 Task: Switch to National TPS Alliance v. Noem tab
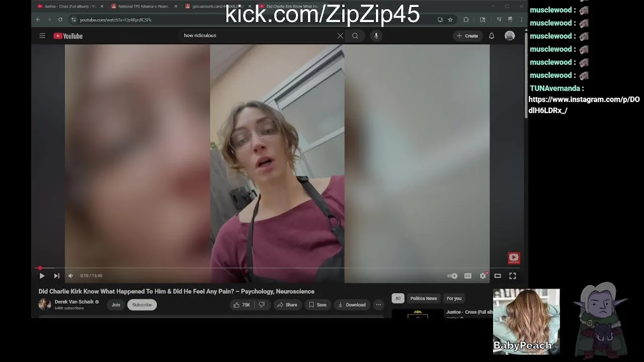[x=143, y=7]
